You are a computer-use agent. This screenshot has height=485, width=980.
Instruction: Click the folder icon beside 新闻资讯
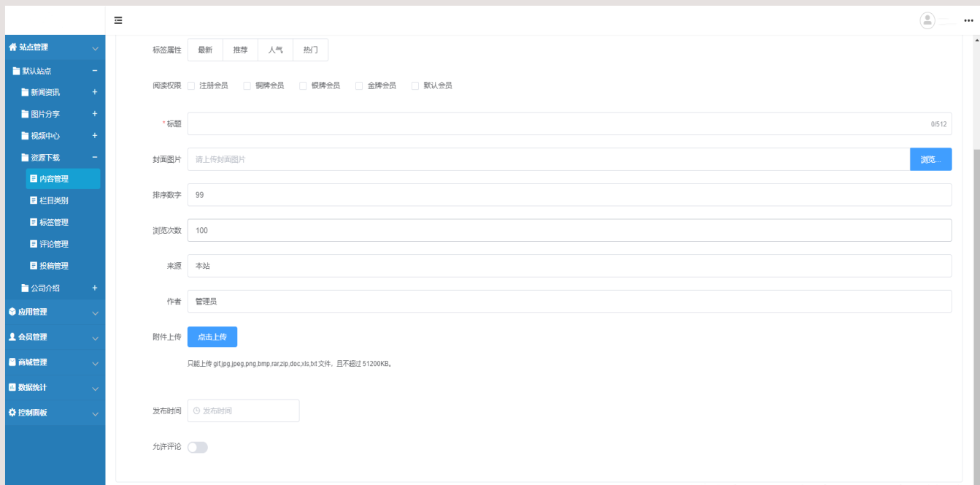point(25,92)
